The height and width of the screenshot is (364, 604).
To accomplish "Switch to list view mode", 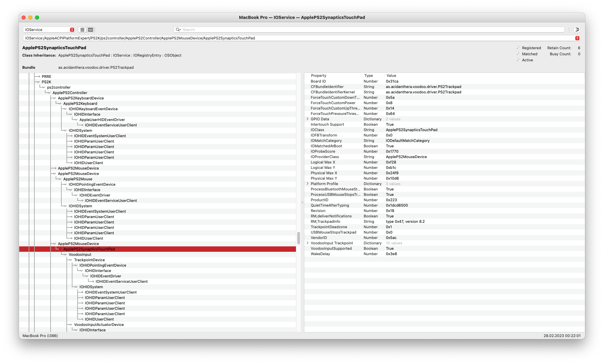I will (82, 30).
